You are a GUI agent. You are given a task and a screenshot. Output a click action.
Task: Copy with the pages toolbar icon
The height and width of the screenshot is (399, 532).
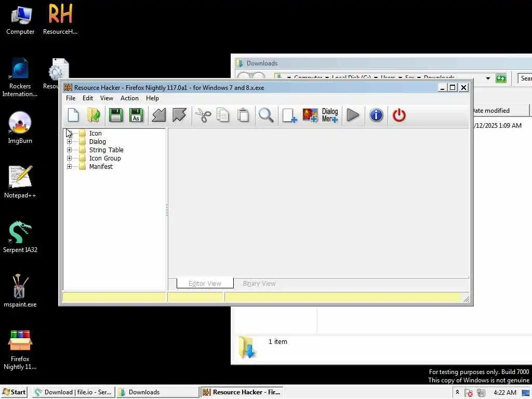click(x=223, y=115)
